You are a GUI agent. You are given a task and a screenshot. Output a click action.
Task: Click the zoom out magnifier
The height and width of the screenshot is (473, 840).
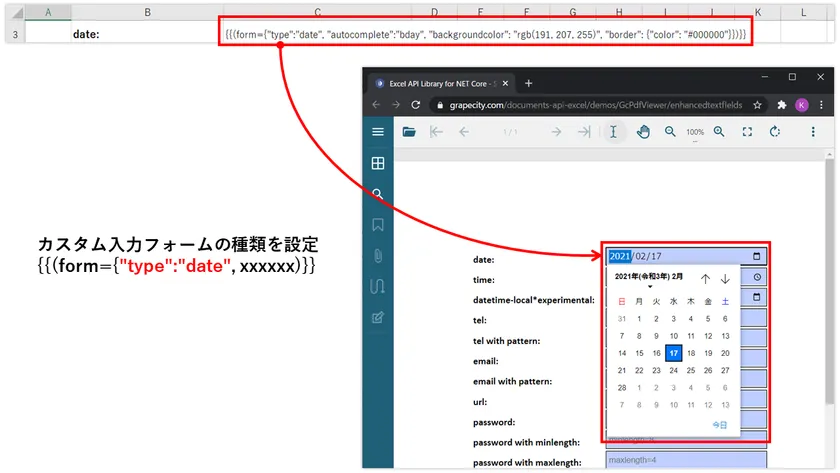click(x=671, y=131)
